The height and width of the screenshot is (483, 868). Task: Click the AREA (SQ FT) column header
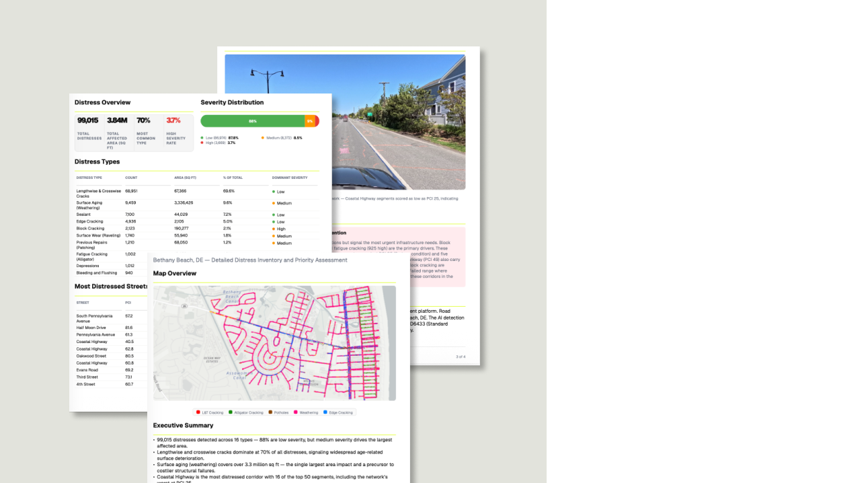(x=185, y=178)
